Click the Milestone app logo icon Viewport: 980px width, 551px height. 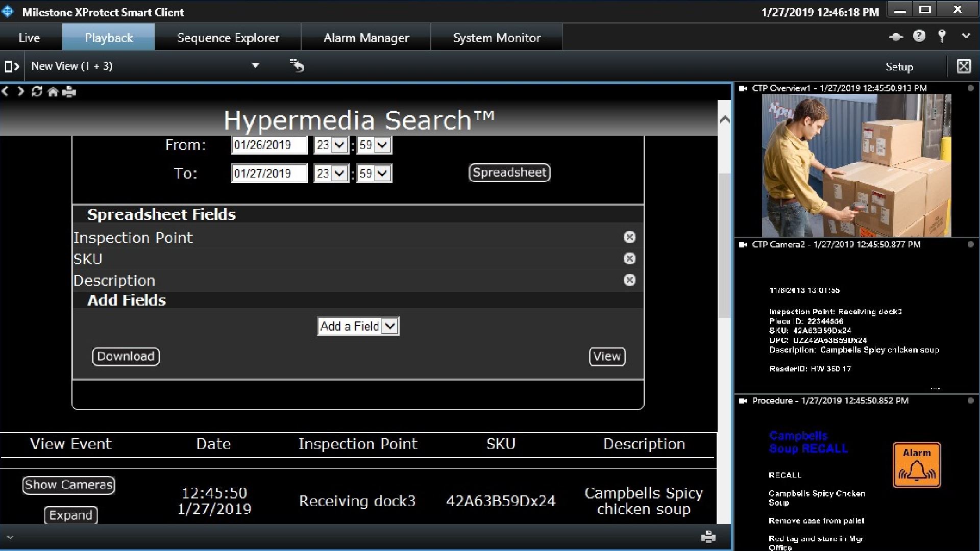pyautogui.click(x=8, y=11)
